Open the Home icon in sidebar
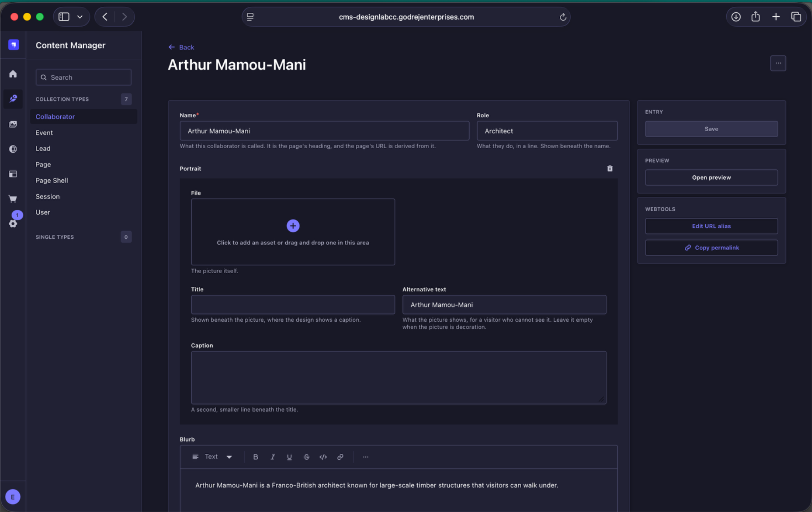 pyautogui.click(x=13, y=74)
